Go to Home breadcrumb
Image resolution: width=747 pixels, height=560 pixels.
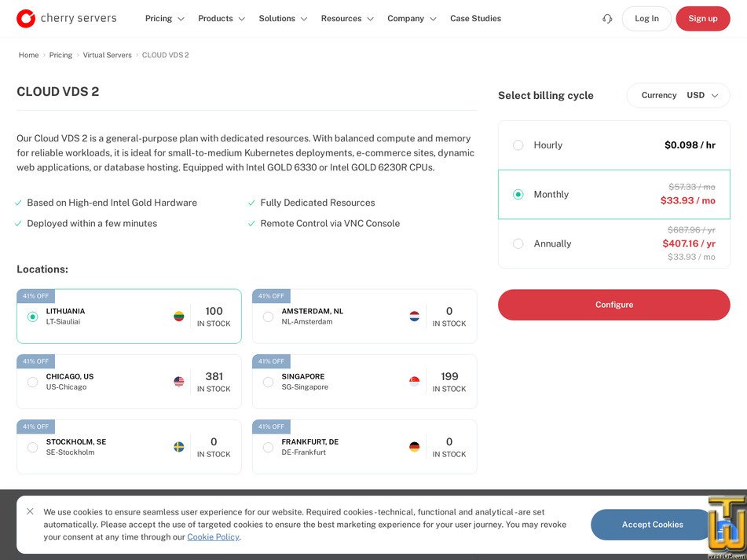pyautogui.click(x=28, y=55)
